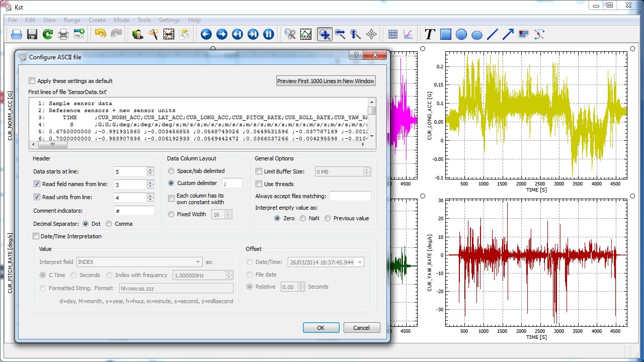Click the OK button
Viewport: 644px width, 362px height.
[x=321, y=328]
